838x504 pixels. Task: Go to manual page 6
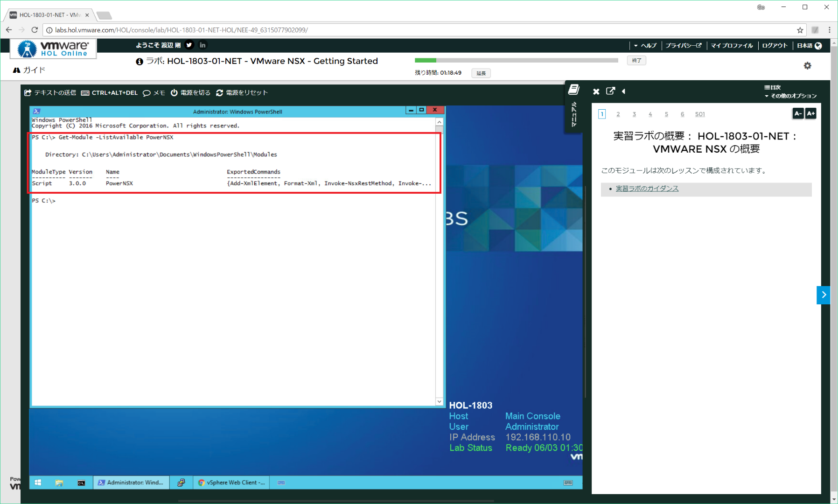(682, 114)
